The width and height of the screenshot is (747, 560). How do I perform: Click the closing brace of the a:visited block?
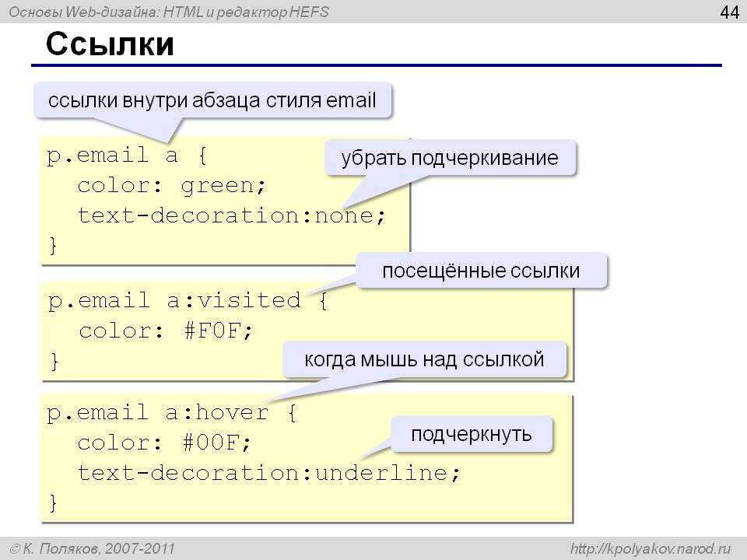(54, 362)
